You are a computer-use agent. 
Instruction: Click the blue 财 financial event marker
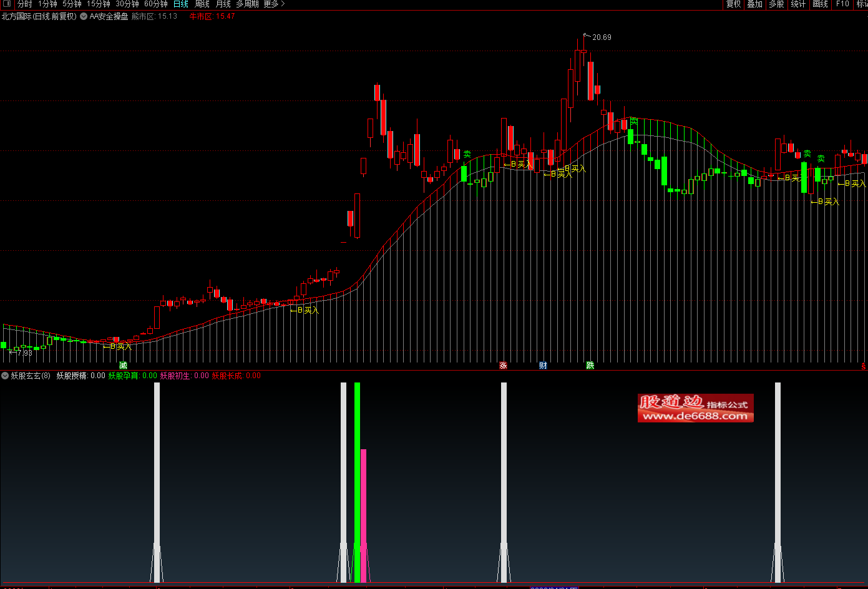click(543, 365)
